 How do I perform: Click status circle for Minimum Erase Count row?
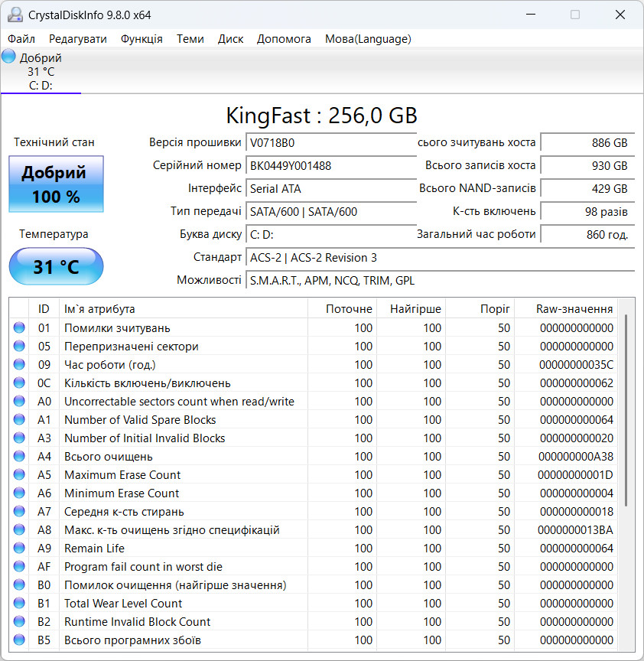19,493
